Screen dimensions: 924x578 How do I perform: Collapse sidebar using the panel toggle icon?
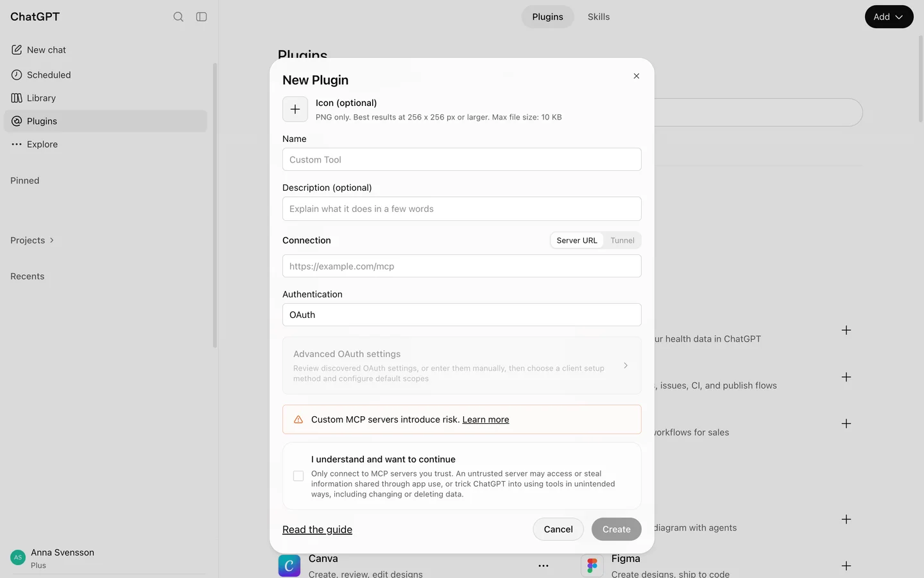tap(201, 17)
